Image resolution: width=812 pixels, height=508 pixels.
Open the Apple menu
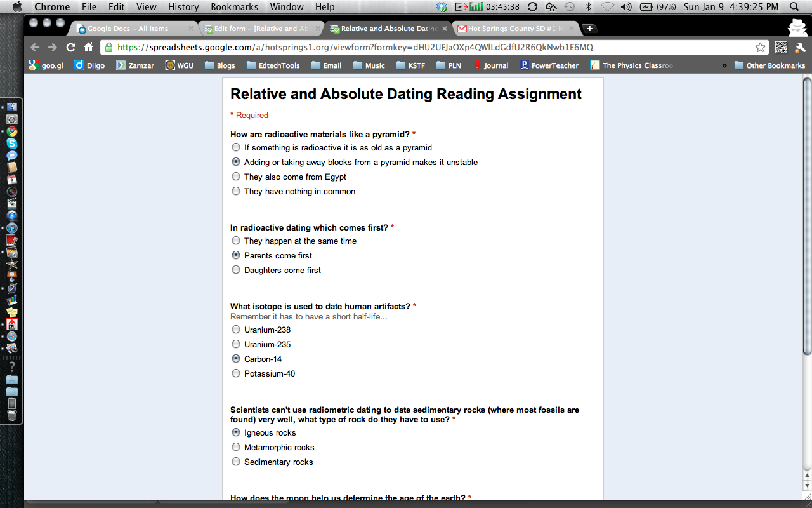(16, 7)
